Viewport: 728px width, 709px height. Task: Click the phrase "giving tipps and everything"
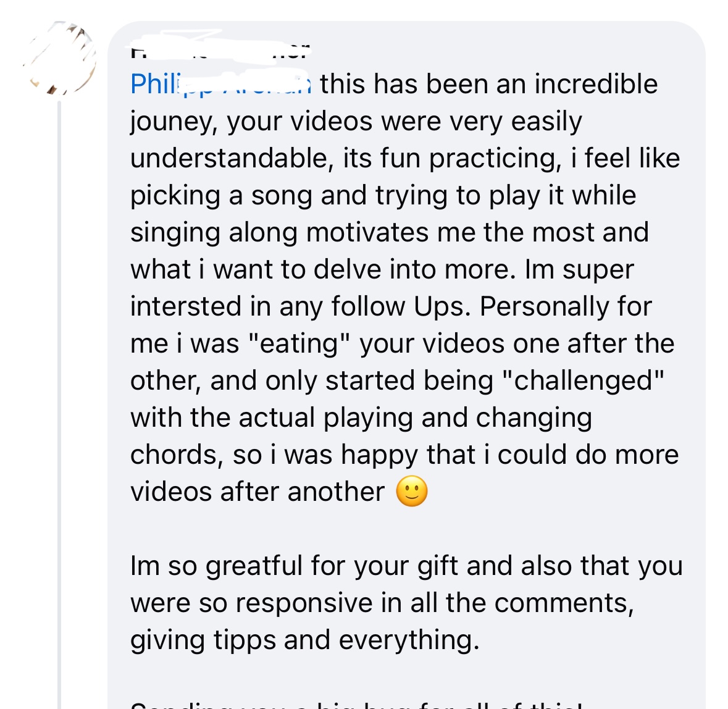[304, 640]
